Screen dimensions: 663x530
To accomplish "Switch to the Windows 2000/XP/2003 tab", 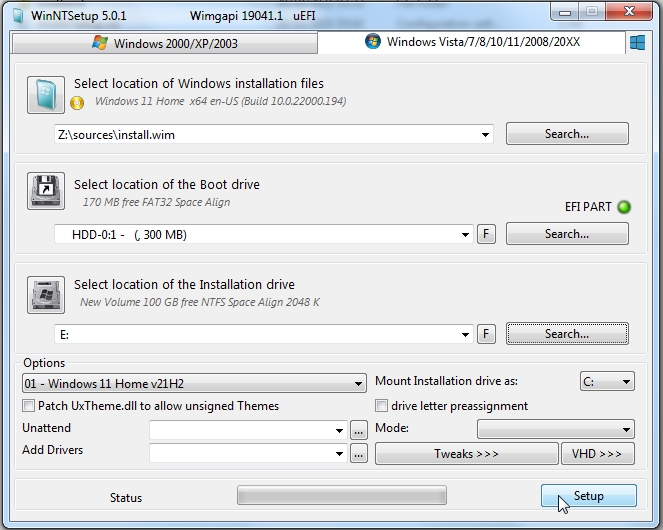I will 165,44.
